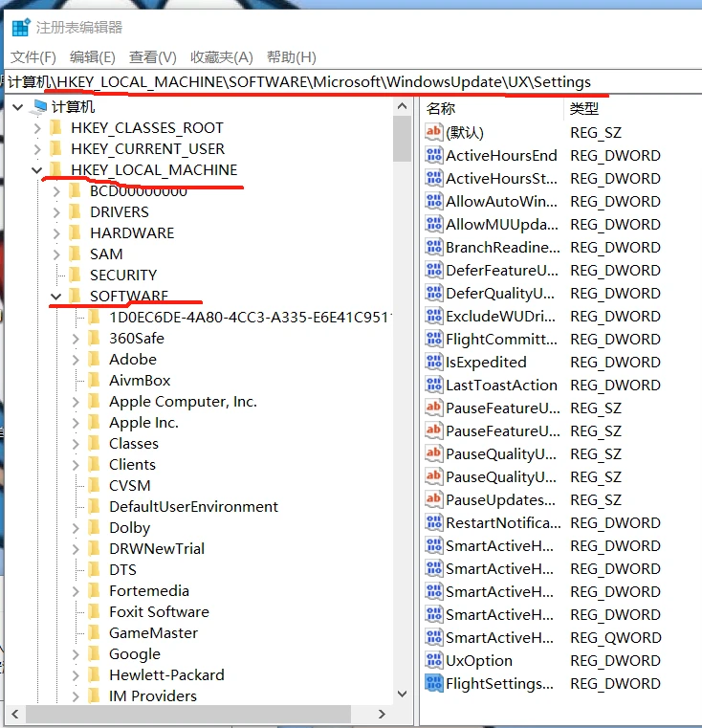Viewport: 702px width, 728px height.
Task: Select the 1D0EC6DE-4A80-4CC3 GUID key
Action: (251, 317)
